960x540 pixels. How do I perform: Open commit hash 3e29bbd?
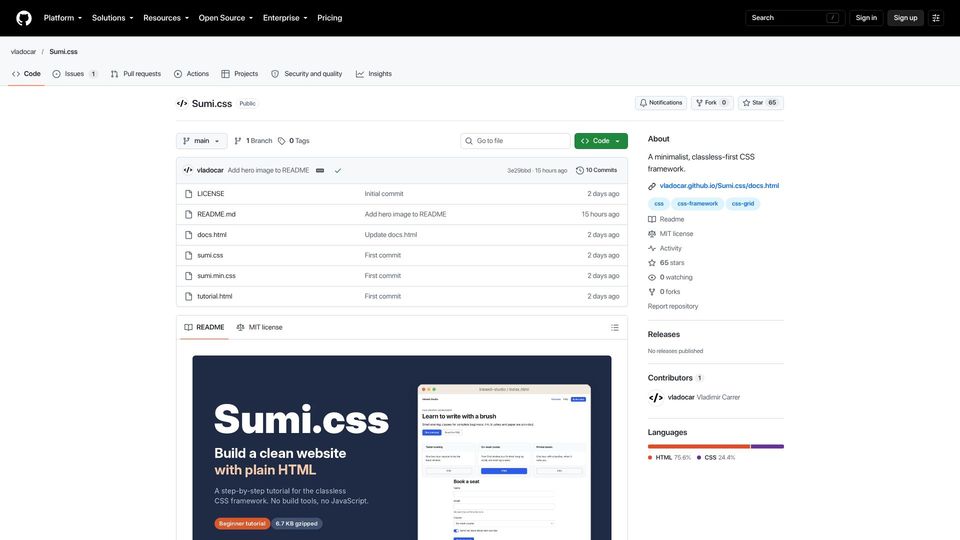(519, 171)
